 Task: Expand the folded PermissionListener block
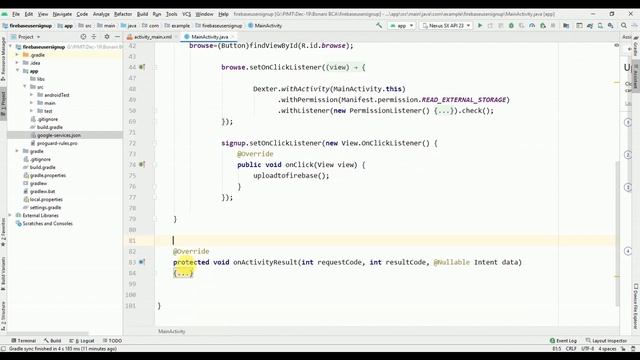(x=443, y=111)
